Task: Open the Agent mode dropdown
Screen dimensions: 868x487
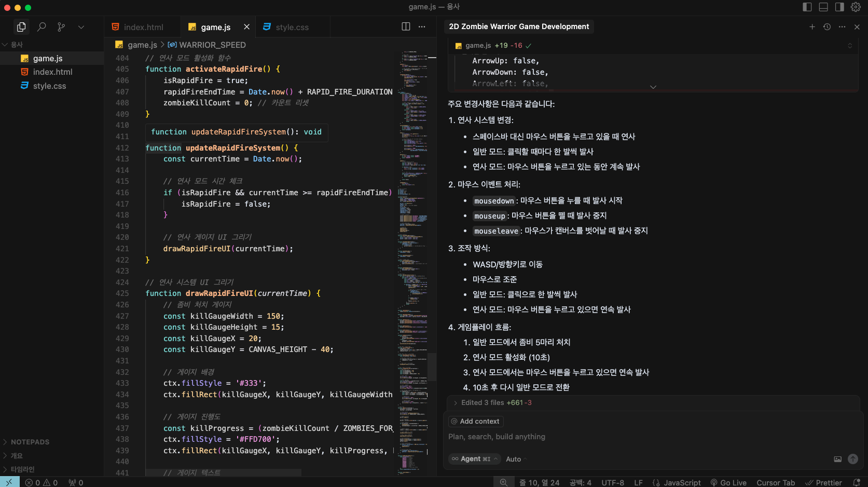Action: [474, 458]
